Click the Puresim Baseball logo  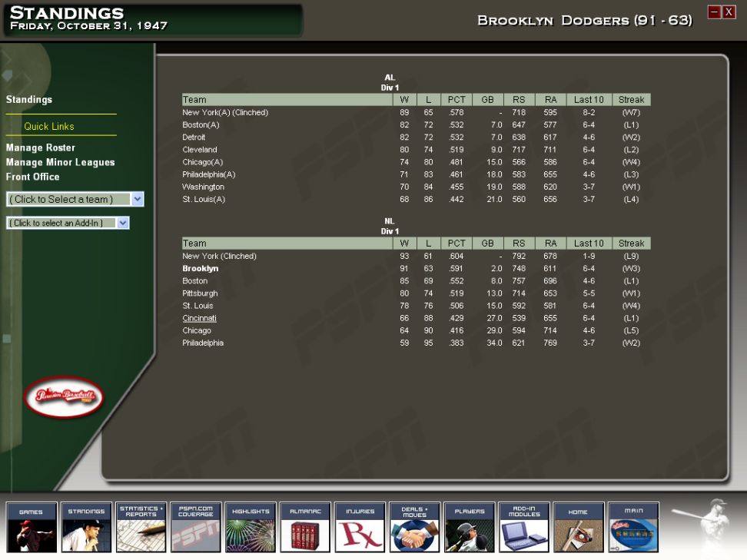(x=64, y=396)
